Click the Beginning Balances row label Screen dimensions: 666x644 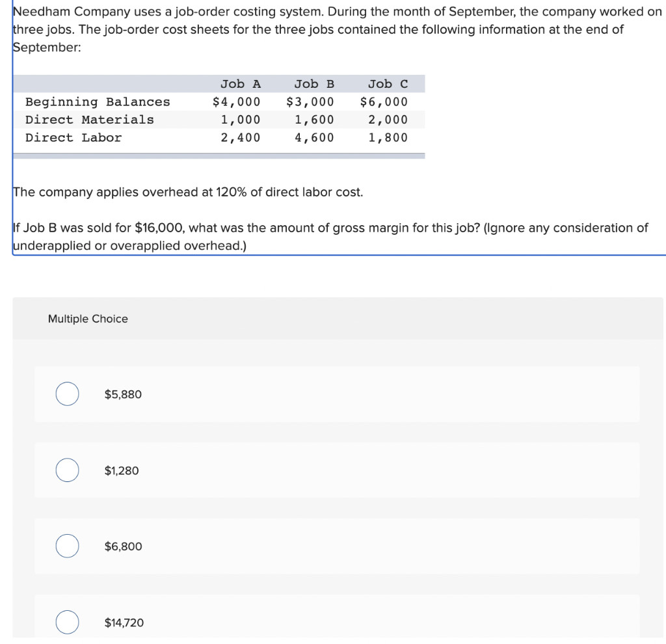pyautogui.click(x=98, y=102)
